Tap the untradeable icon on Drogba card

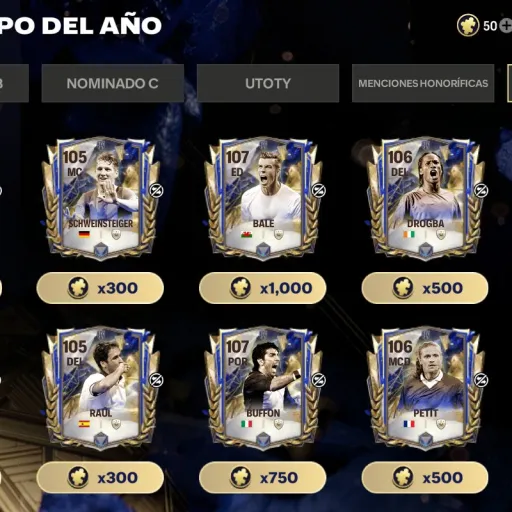click(x=481, y=190)
